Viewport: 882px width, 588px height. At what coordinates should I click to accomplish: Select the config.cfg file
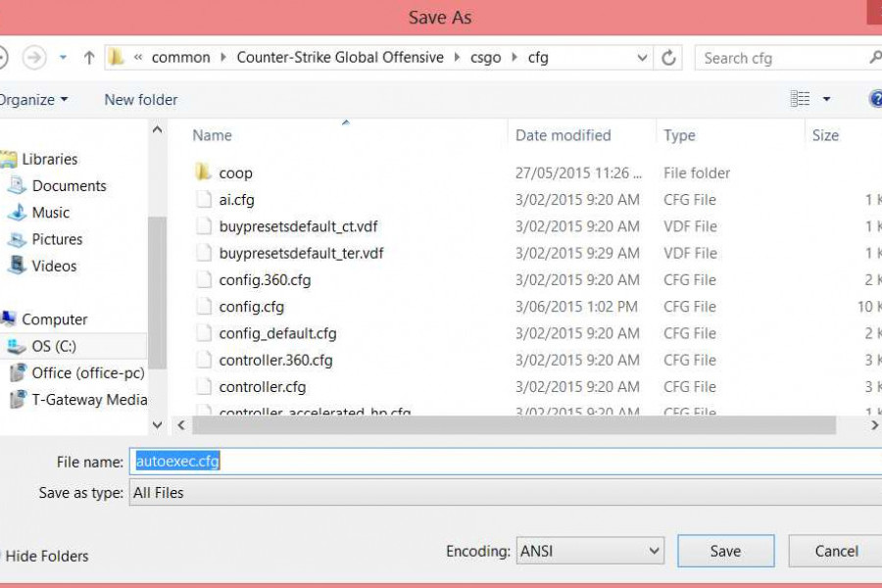coord(252,307)
